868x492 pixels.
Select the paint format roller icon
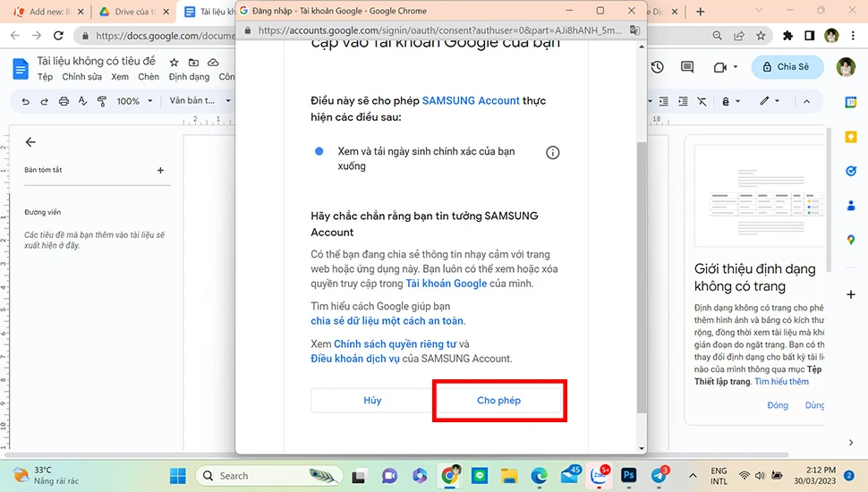point(102,101)
